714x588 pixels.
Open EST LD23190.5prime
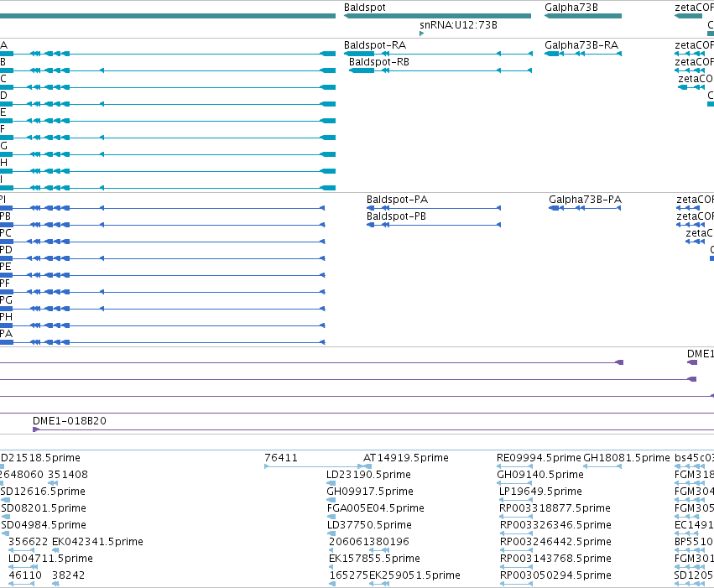[368, 474]
